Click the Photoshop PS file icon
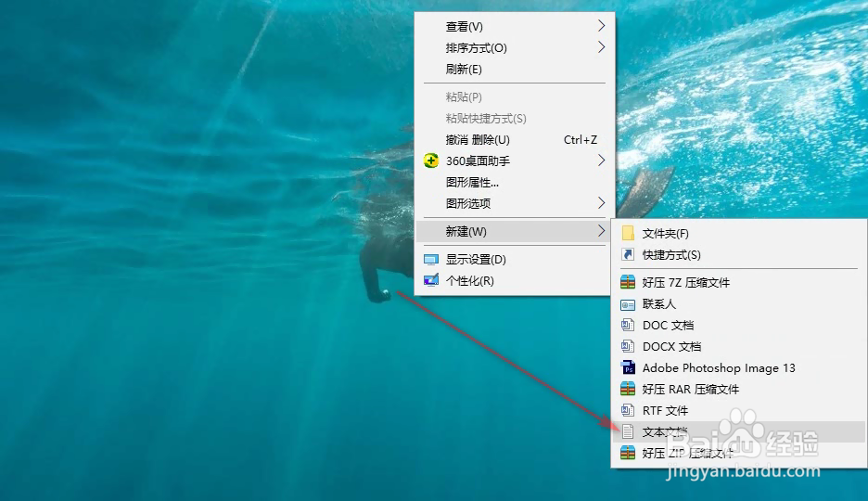868x501 pixels. click(628, 367)
